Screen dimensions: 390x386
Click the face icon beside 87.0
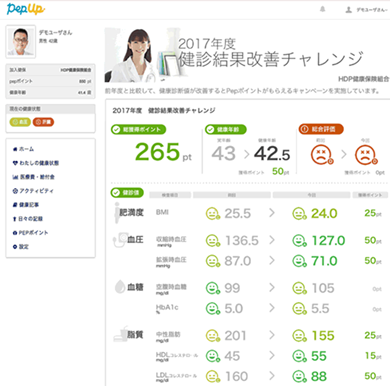[x=213, y=261]
